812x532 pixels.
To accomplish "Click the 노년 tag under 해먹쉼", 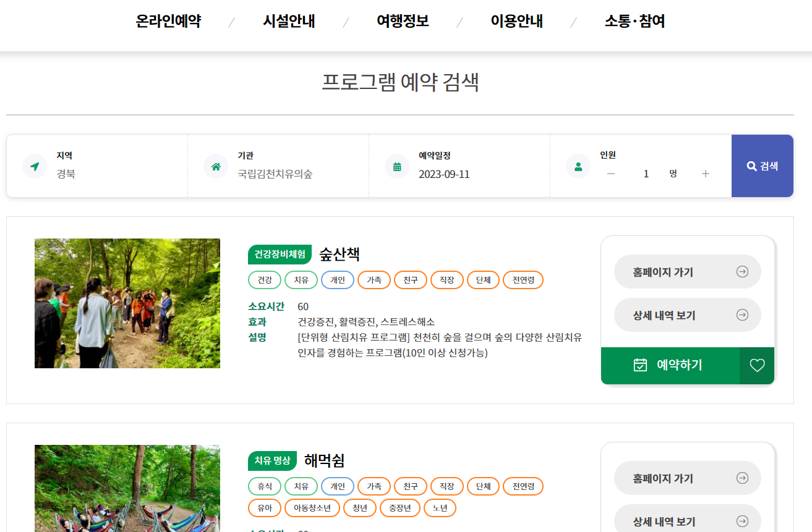I will [x=440, y=508].
